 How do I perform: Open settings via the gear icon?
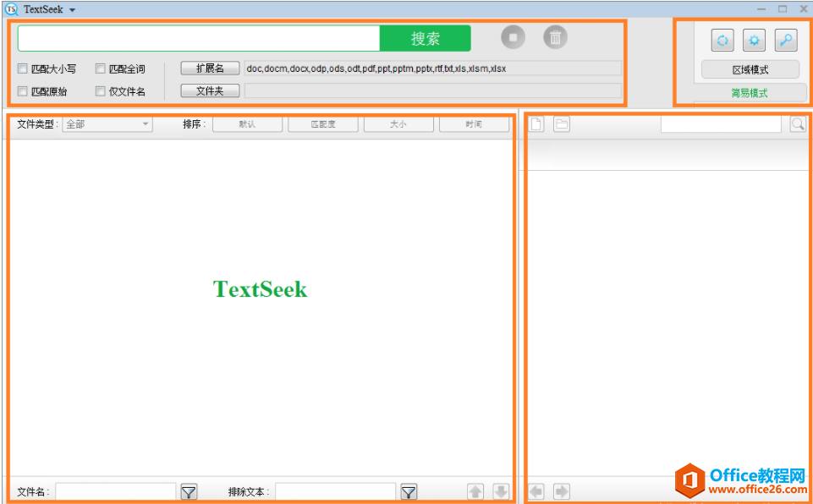coord(754,40)
